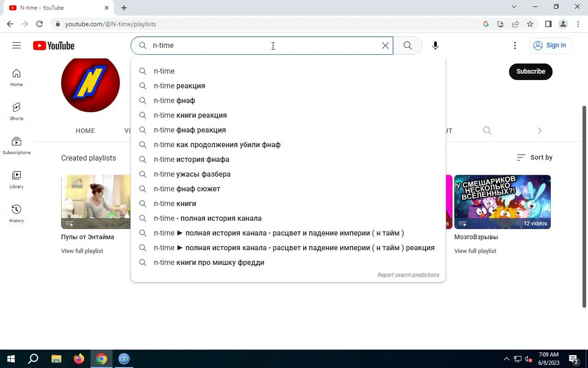Select suggestion 'n-time книги про мишку фредди'
The height and width of the screenshot is (368, 588).
(288, 262)
